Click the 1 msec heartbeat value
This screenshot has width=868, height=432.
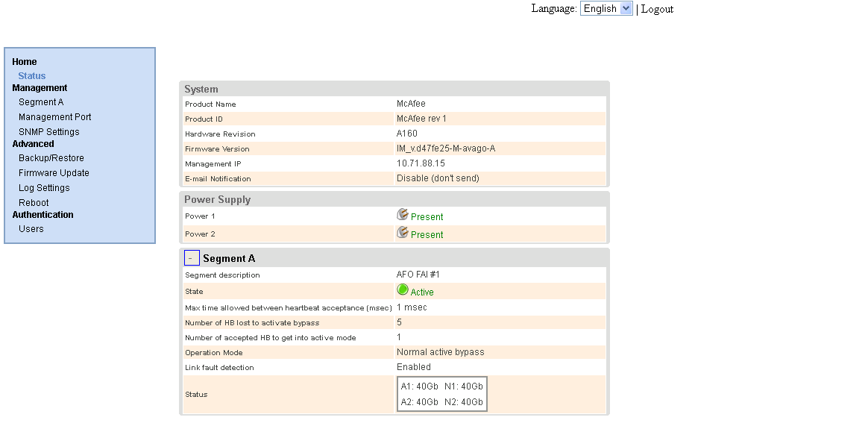[x=412, y=307]
